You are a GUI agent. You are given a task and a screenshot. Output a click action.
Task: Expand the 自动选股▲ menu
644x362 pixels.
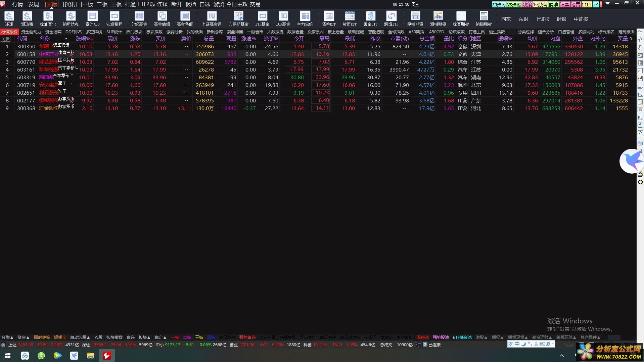point(80,337)
